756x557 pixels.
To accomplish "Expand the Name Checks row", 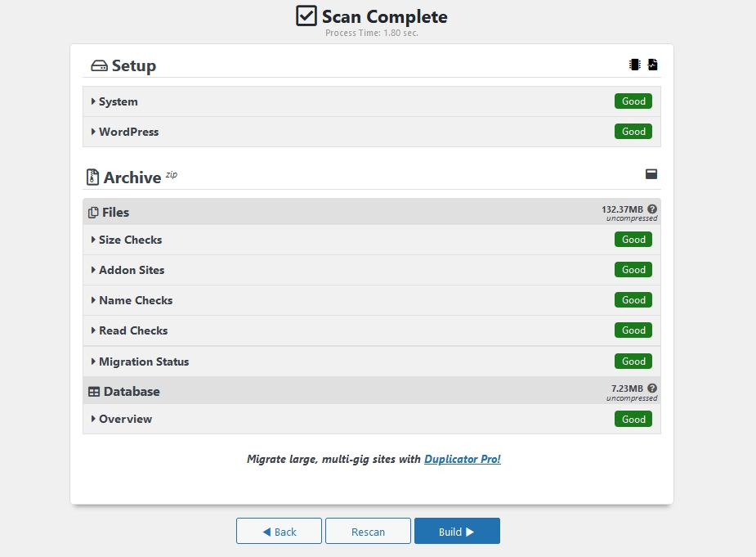I will click(136, 301).
